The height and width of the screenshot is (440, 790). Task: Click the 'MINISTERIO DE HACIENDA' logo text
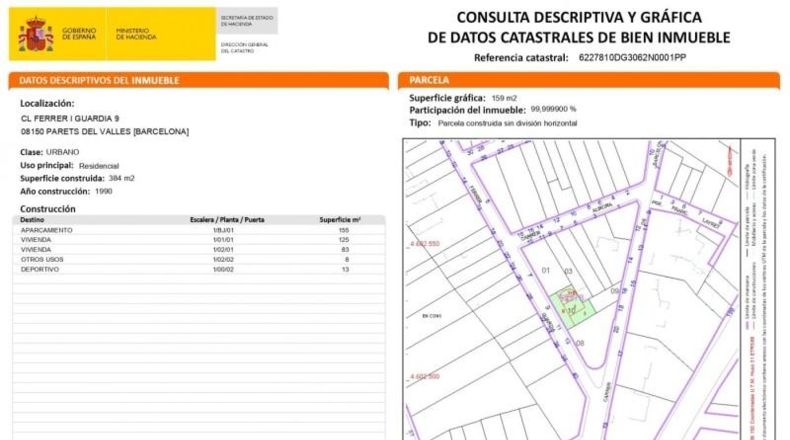[136, 34]
